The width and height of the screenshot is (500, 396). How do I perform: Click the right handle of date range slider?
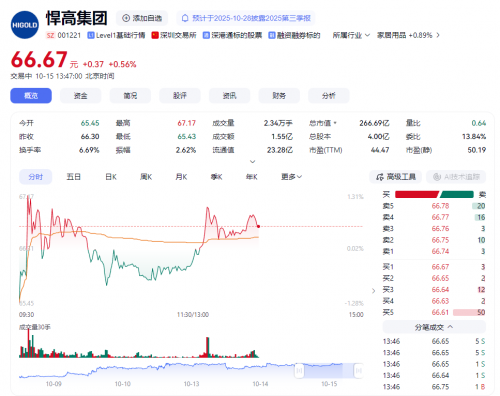click(359, 370)
